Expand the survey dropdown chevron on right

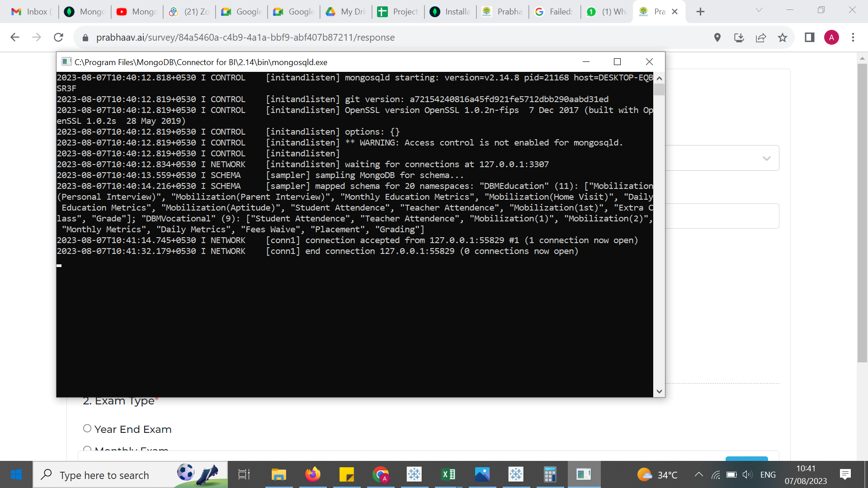pos(766,158)
